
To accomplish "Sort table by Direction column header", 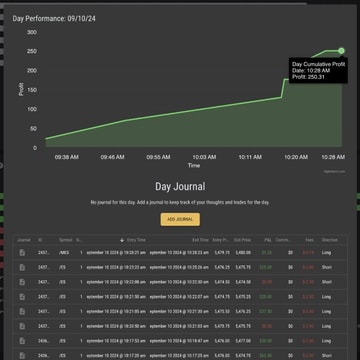I will point(330,240).
